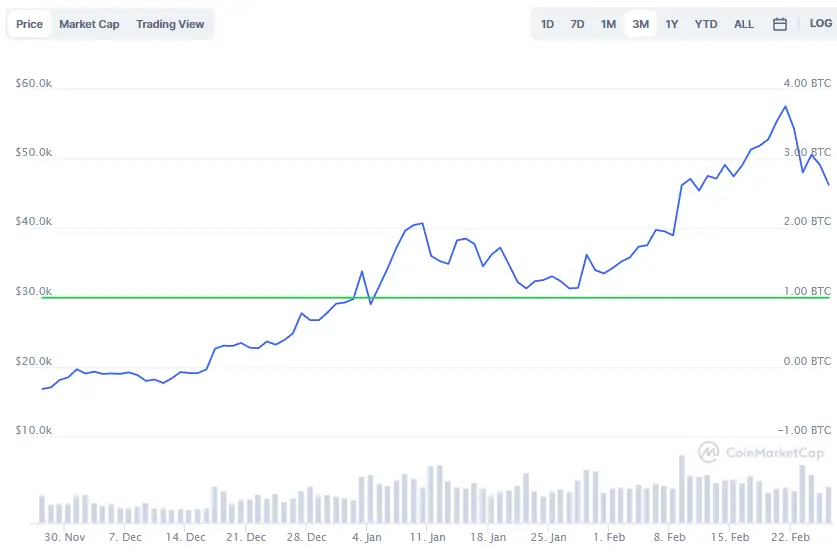Click the 11. Jan date label
Image resolution: width=837 pixels, height=560 pixels.
click(427, 538)
